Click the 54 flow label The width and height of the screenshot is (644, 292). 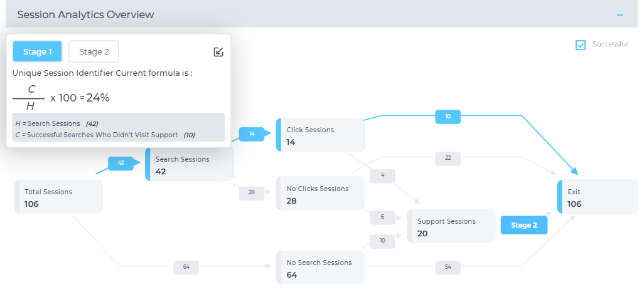pyautogui.click(x=448, y=268)
